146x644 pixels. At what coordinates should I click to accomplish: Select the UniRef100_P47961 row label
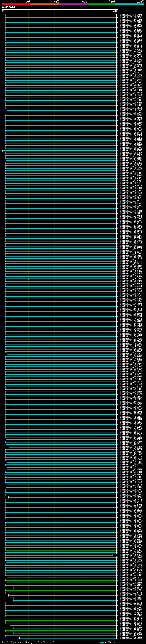[131, 50]
